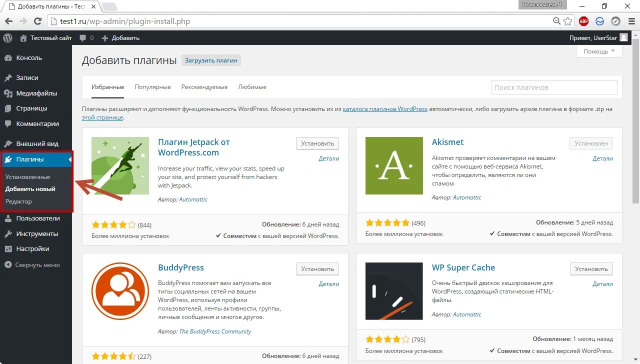The height and width of the screenshot is (364, 640).
Task: Bookmark page with the star icon
Action: click(x=568, y=21)
